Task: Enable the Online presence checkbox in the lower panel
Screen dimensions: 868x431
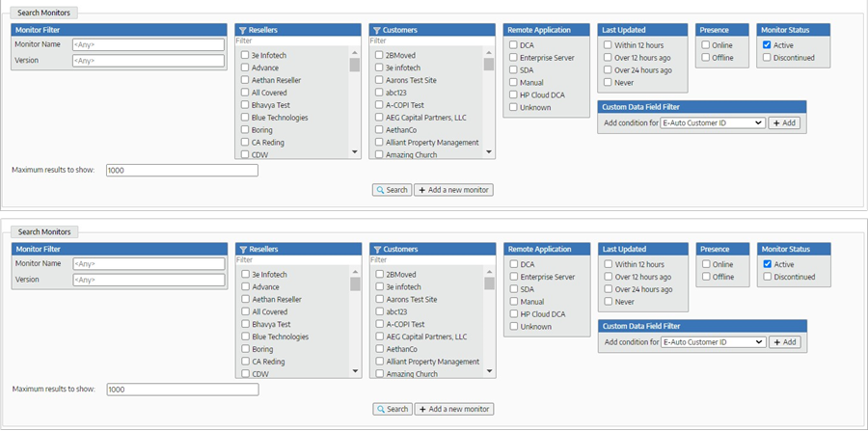Action: tap(707, 264)
